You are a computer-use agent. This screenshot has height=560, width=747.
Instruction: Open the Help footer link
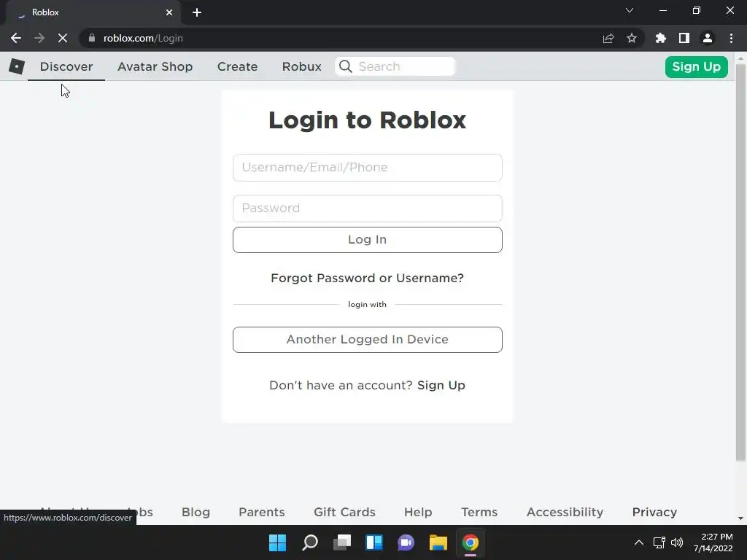[x=418, y=512]
